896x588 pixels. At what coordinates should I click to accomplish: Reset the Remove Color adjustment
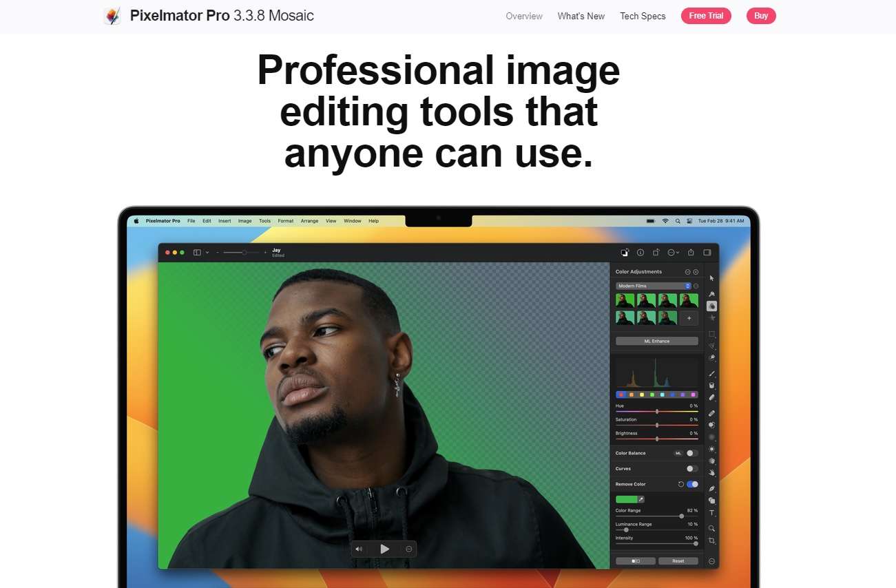pyautogui.click(x=681, y=484)
